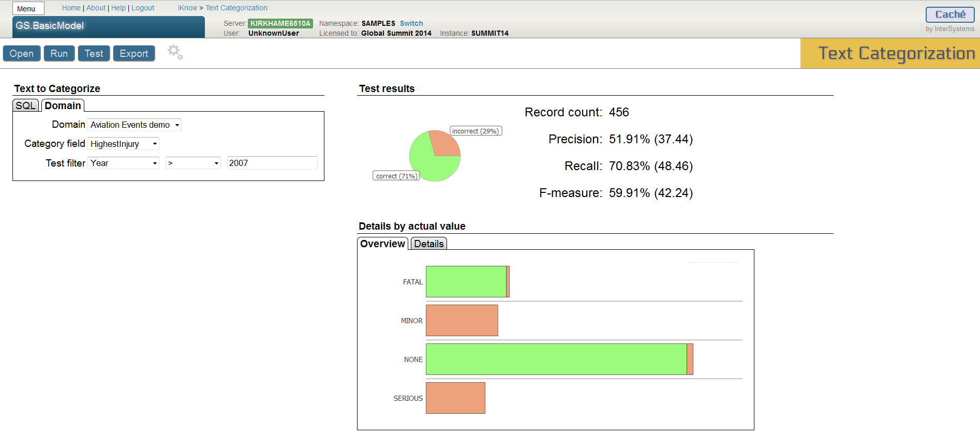Select the Domain tab
The image size is (980, 437).
click(63, 106)
